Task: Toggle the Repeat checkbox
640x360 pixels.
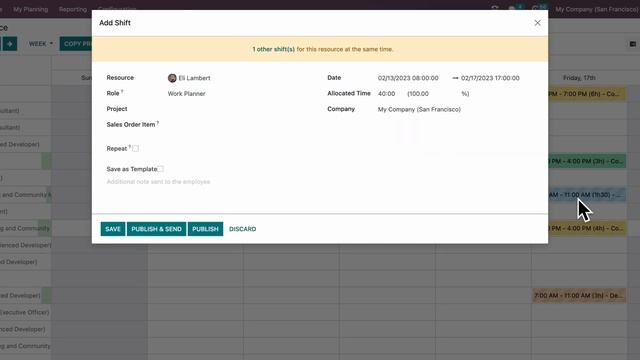Action: [x=136, y=149]
